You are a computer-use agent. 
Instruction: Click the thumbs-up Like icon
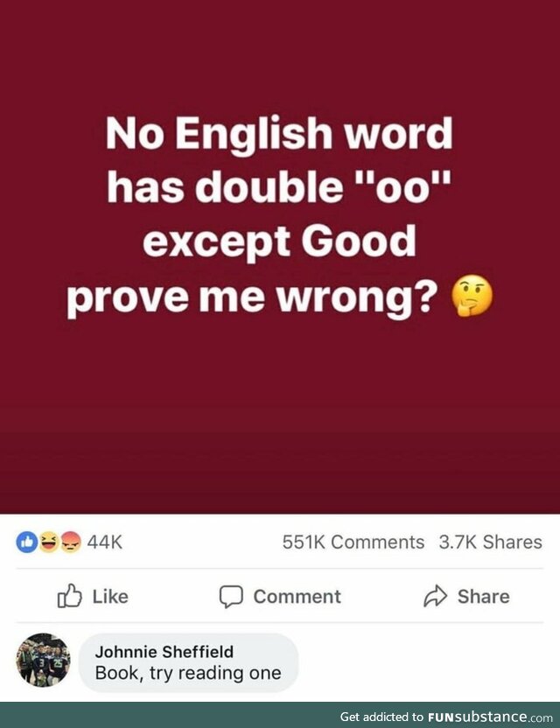pyautogui.click(x=70, y=596)
